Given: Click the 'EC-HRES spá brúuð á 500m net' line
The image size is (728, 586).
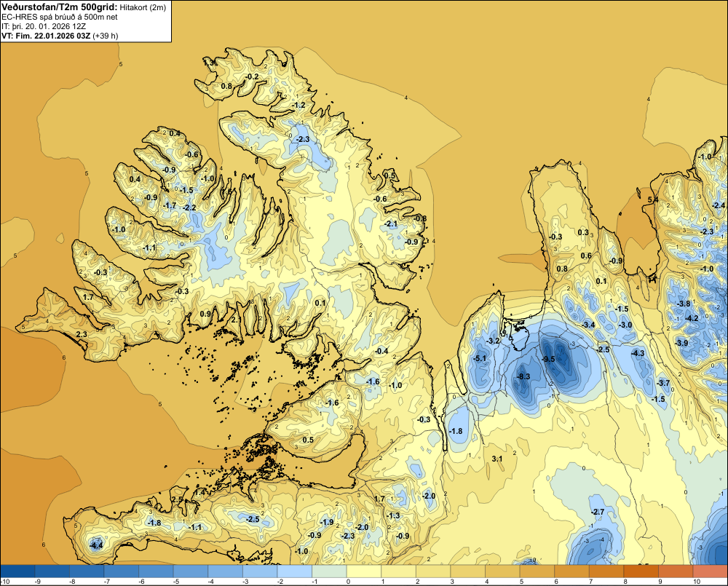Looking at the screenshot, I should [60, 17].
